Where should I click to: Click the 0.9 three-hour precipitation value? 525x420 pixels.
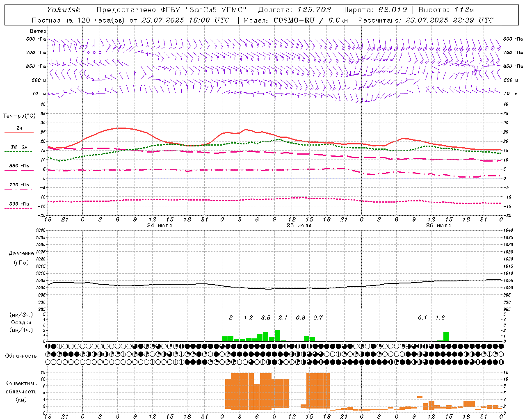[x=301, y=317]
